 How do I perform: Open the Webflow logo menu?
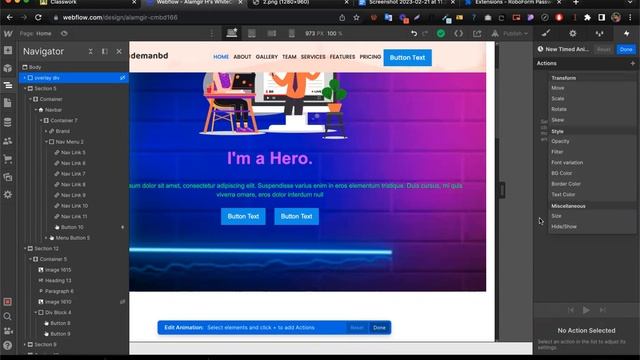point(8,33)
